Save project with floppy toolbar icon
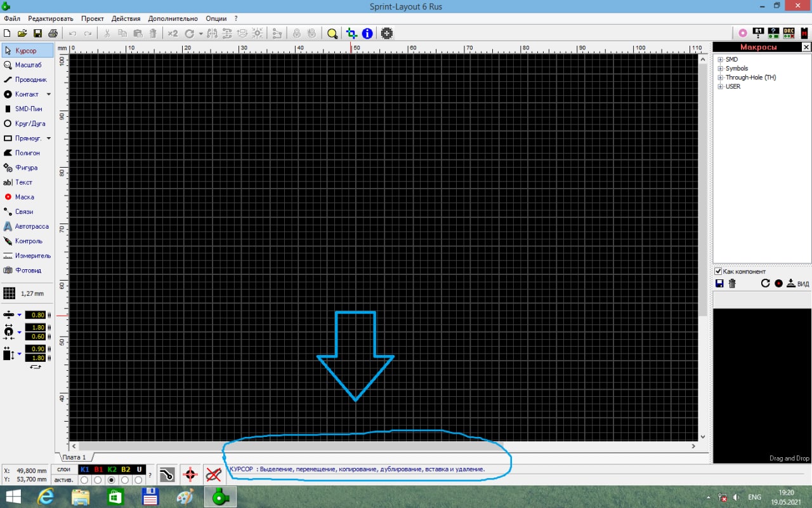The image size is (812, 508). (37, 33)
